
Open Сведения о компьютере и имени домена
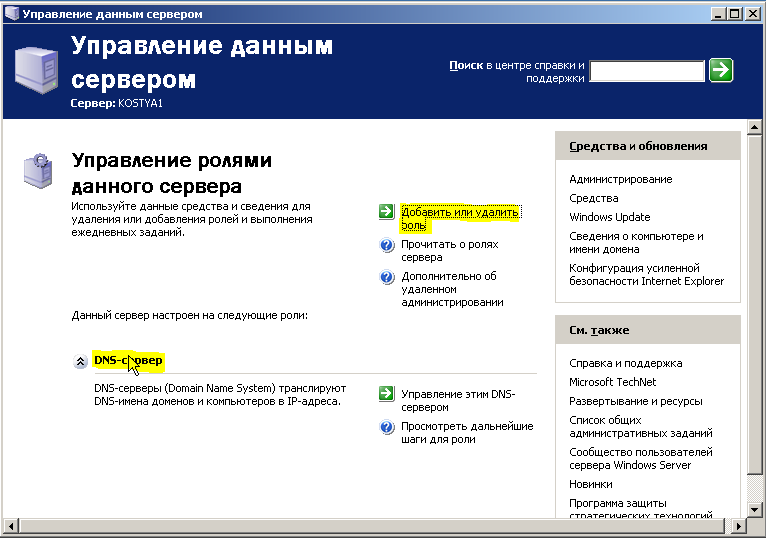tap(636, 242)
